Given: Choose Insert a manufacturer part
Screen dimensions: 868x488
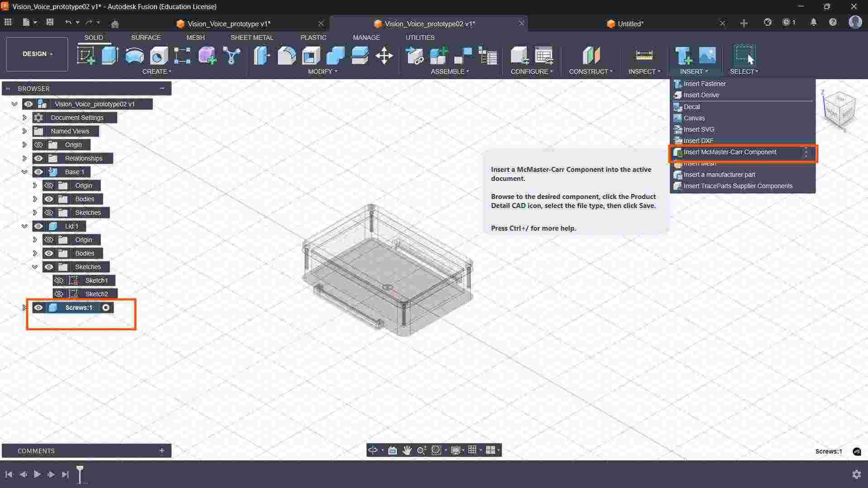Looking at the screenshot, I should tap(743, 175).
